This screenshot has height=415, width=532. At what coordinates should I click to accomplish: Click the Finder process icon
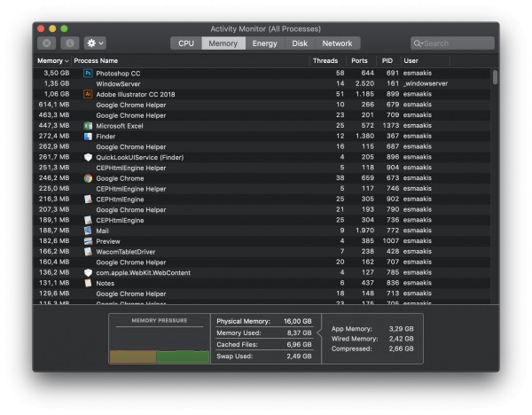[x=88, y=137]
